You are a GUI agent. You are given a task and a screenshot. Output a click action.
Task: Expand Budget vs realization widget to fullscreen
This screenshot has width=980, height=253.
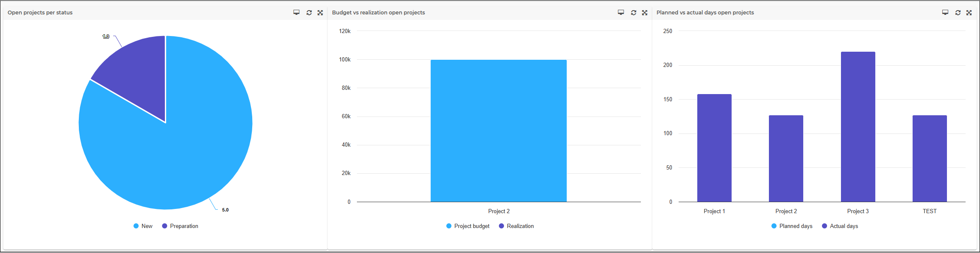(x=645, y=13)
